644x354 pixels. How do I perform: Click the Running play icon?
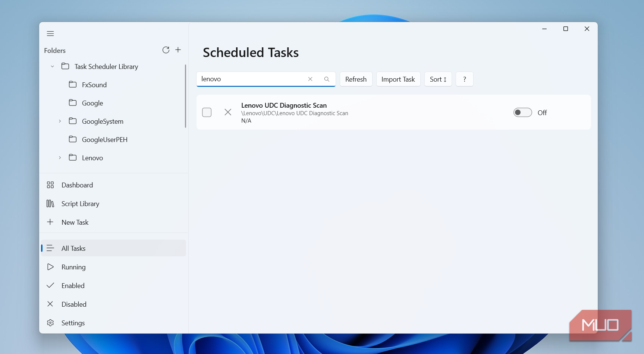click(50, 267)
